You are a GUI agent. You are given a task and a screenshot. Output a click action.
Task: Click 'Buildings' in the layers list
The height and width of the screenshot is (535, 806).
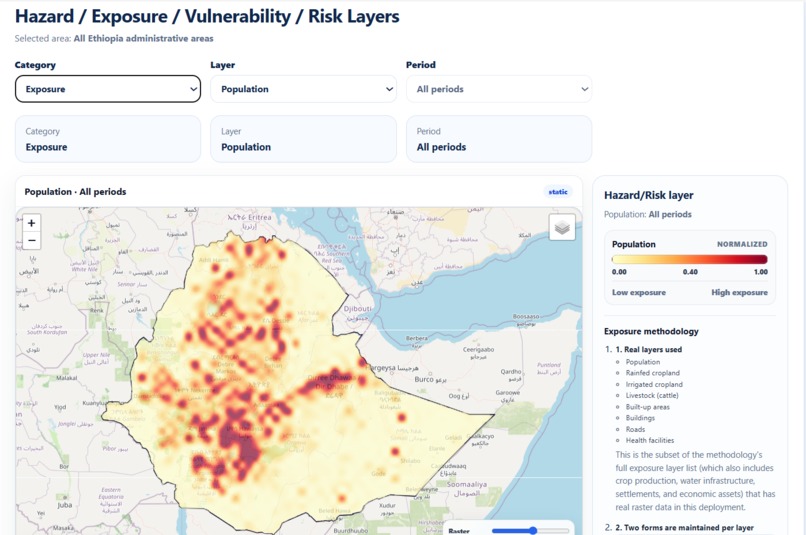point(640,418)
